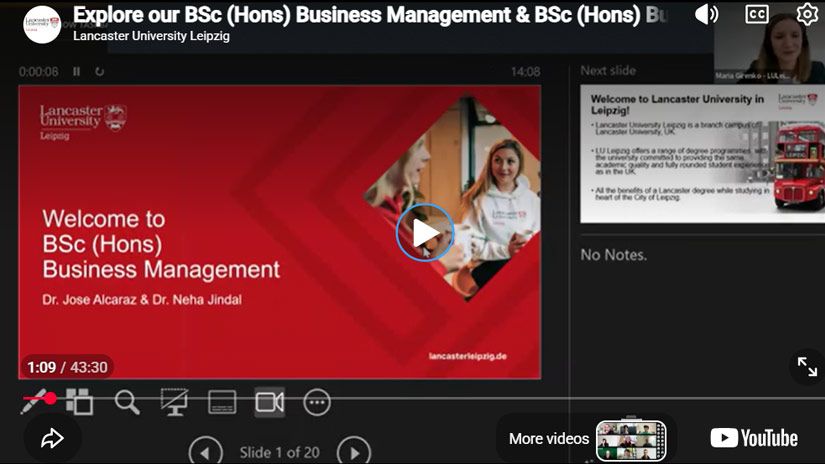
Task: Select the pen and laser pointer tool
Action: 34,401
